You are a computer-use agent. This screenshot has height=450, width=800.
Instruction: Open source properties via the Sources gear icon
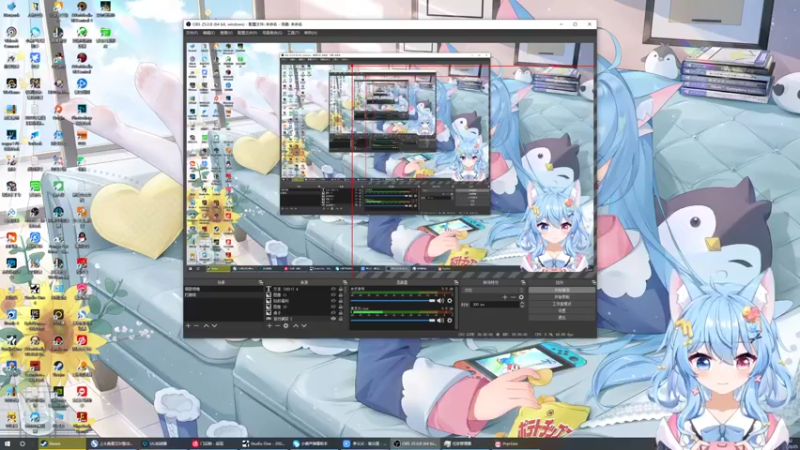[286, 326]
